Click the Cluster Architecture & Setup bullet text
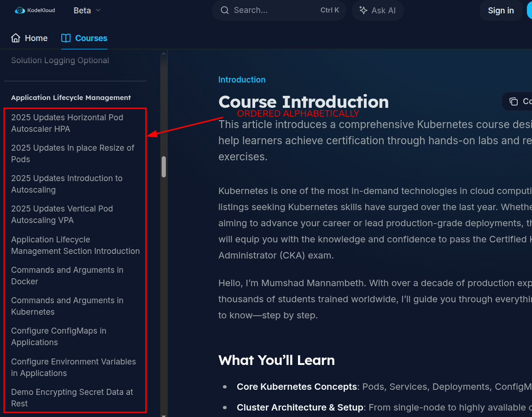Viewport: 532px width, 417px height. (x=300, y=407)
